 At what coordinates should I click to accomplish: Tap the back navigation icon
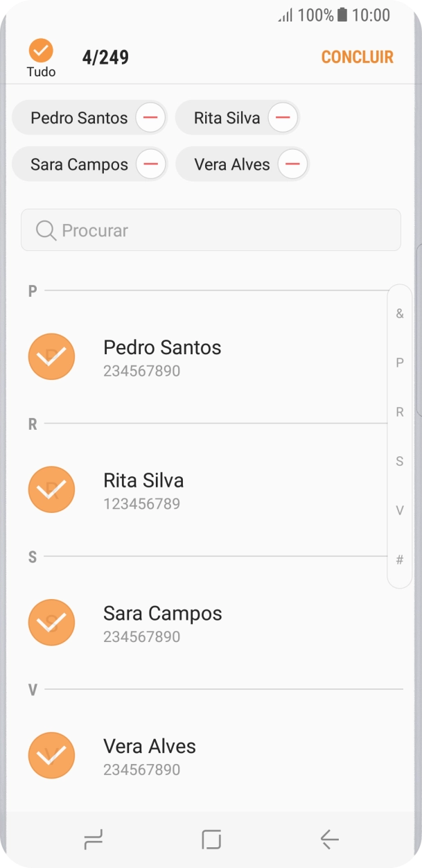(329, 840)
